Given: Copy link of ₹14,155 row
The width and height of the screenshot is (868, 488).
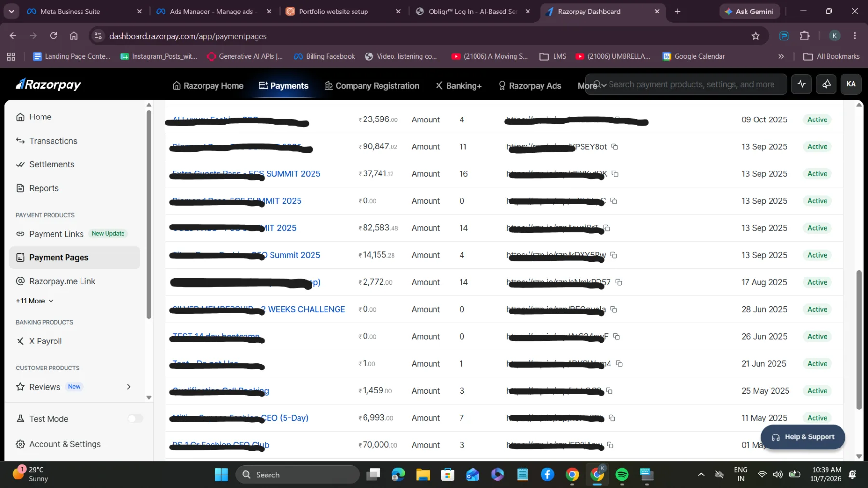Looking at the screenshot, I should pyautogui.click(x=614, y=255).
